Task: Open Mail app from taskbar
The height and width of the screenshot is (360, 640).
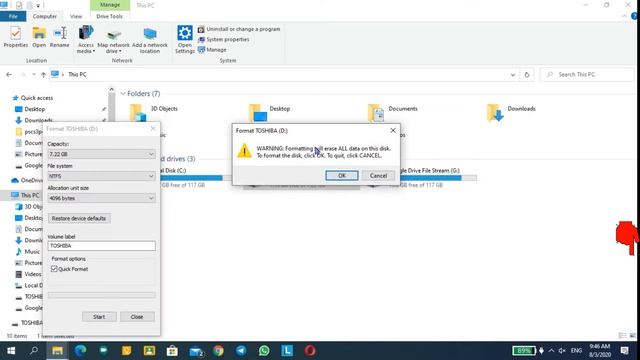Action: pyautogui.click(x=196, y=351)
